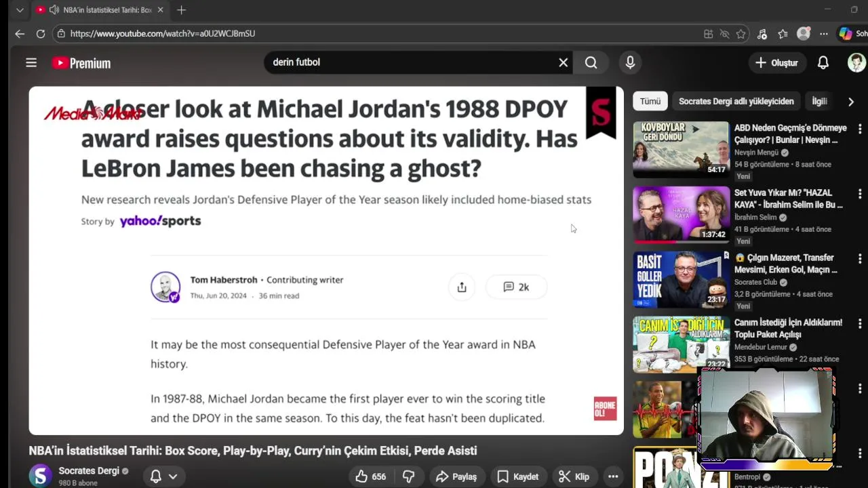The image size is (868, 488).
Task: Click the Mendebur Lemur channel name
Action: click(760, 347)
